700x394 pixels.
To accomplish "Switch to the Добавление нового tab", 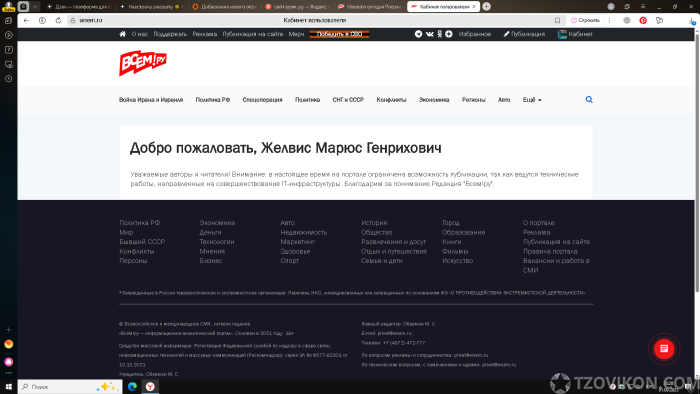I will tap(224, 7).
